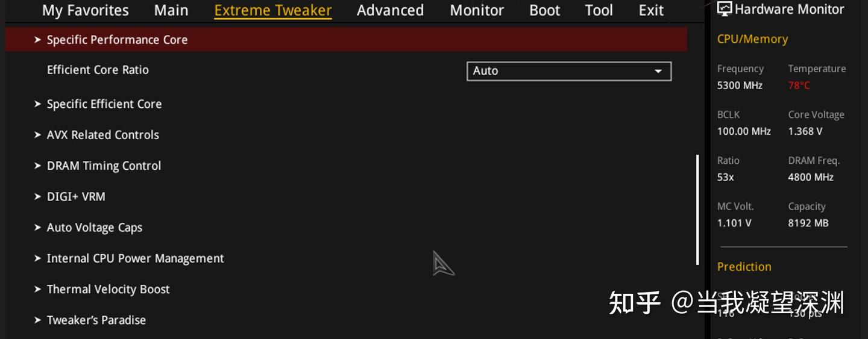The image size is (868, 339).
Task: Click arrow icon beside Tweaker's Paradise
Action: point(37,320)
